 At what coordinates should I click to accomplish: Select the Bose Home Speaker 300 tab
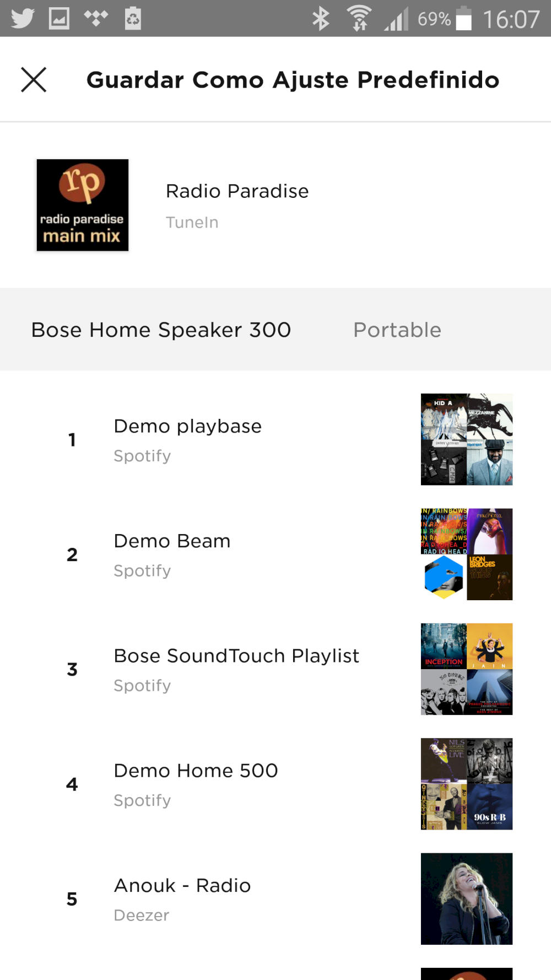[161, 330]
